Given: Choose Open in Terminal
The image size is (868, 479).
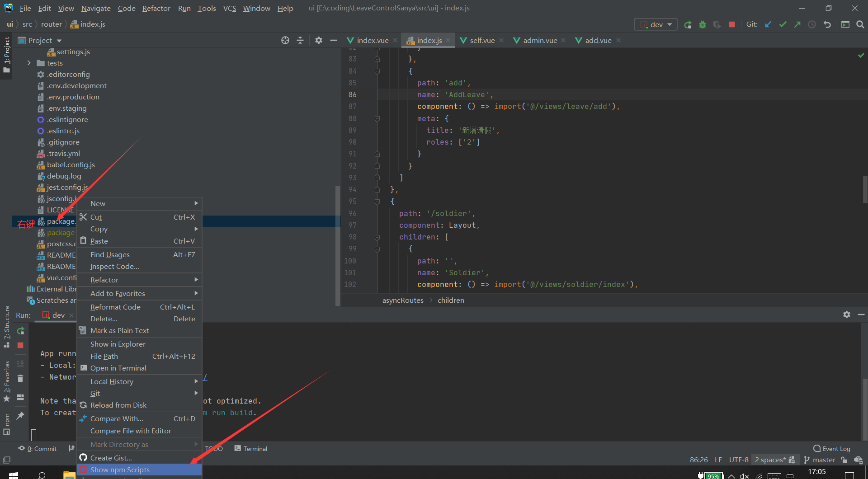Looking at the screenshot, I should pos(139,368).
